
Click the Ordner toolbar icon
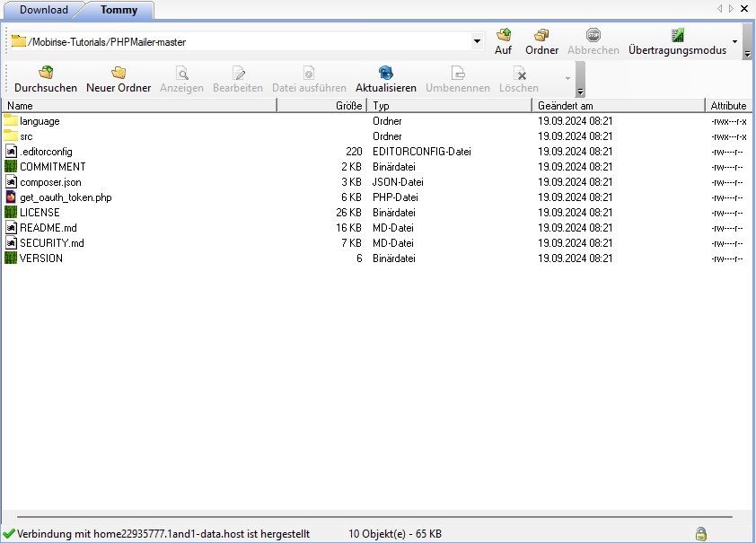[x=541, y=36]
